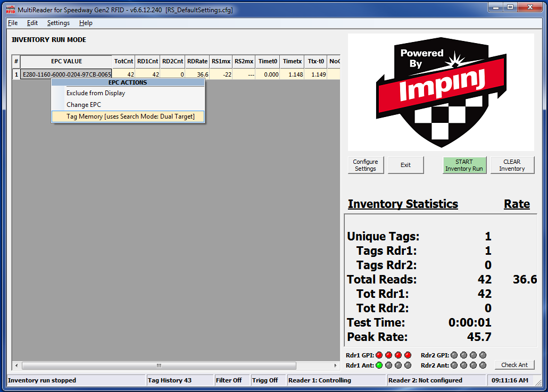Click the first gray Rdr2 GPI indicator
The height and width of the screenshot is (392, 548).
click(454, 355)
